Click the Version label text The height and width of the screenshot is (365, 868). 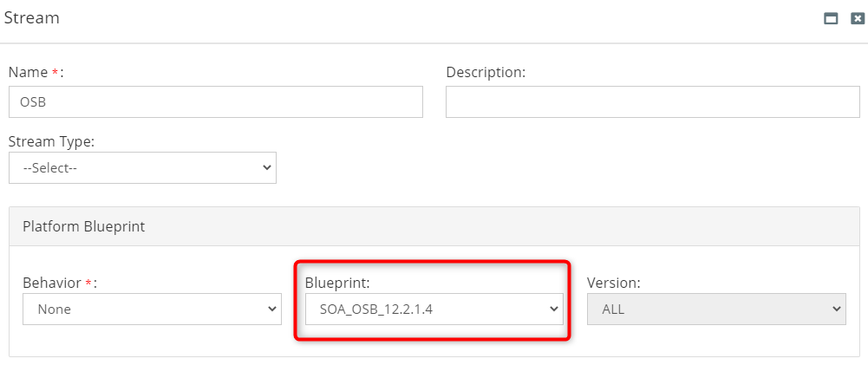(614, 283)
